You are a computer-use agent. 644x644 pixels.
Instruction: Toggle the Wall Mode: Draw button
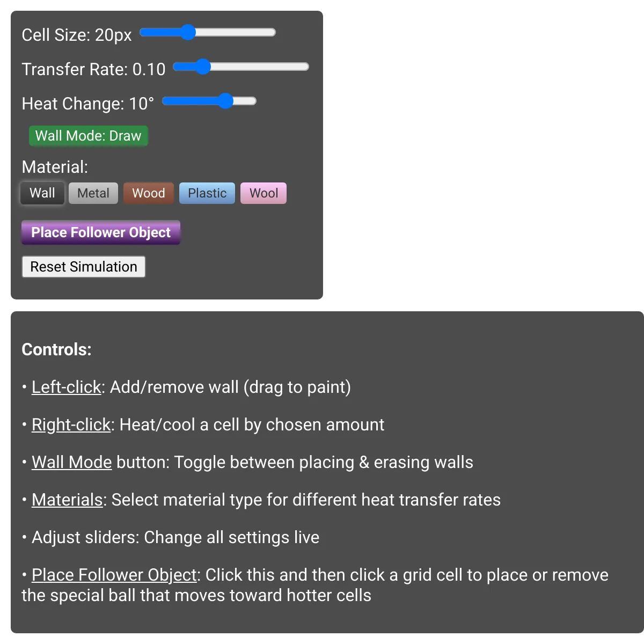[88, 136]
